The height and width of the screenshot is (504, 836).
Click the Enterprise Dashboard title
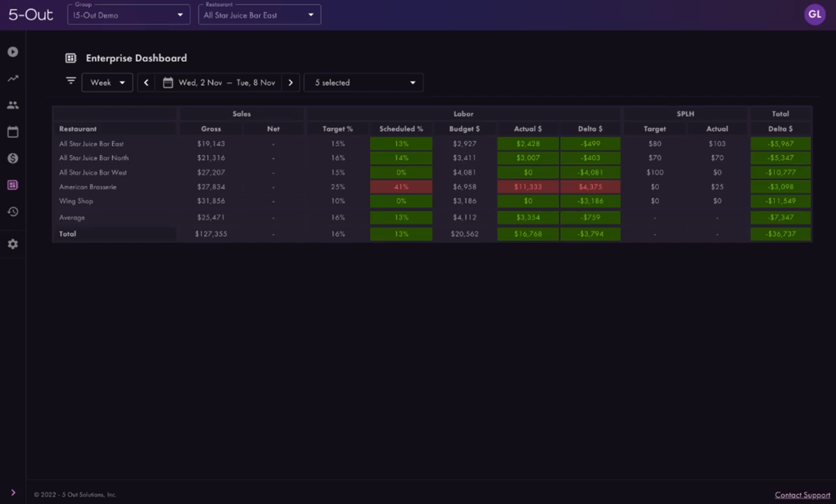[137, 58]
